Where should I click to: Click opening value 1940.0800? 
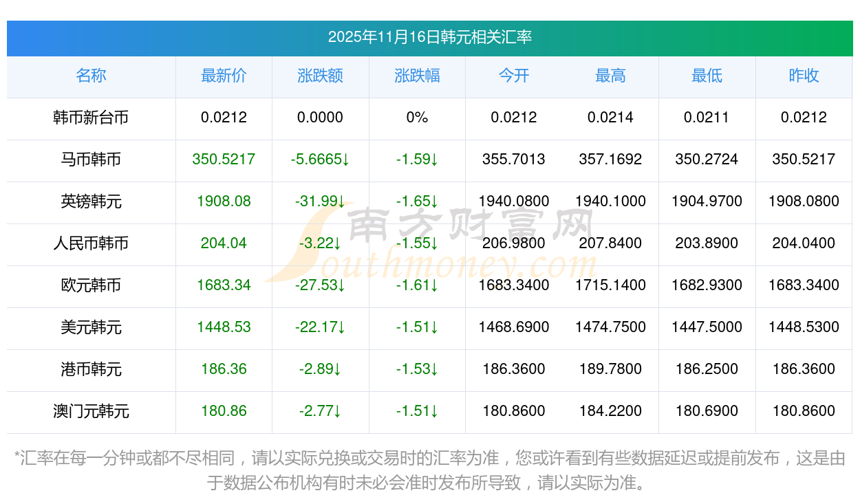click(514, 201)
